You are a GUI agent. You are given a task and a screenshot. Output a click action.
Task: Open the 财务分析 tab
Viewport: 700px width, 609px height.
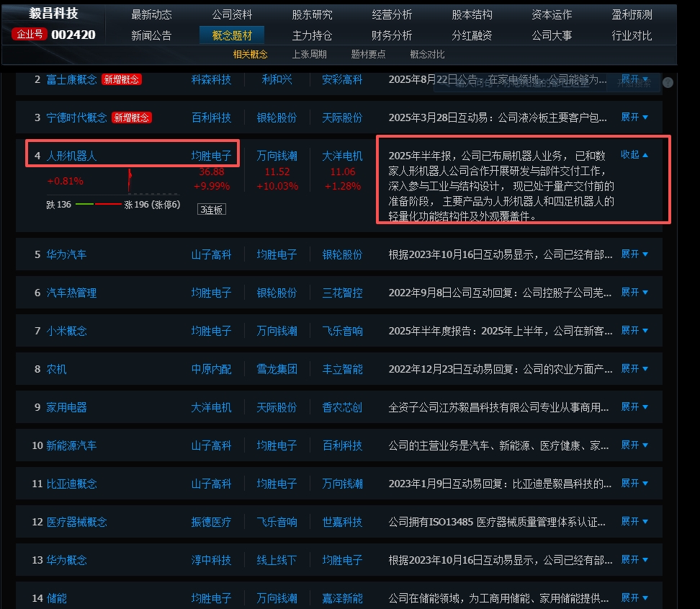tap(392, 35)
